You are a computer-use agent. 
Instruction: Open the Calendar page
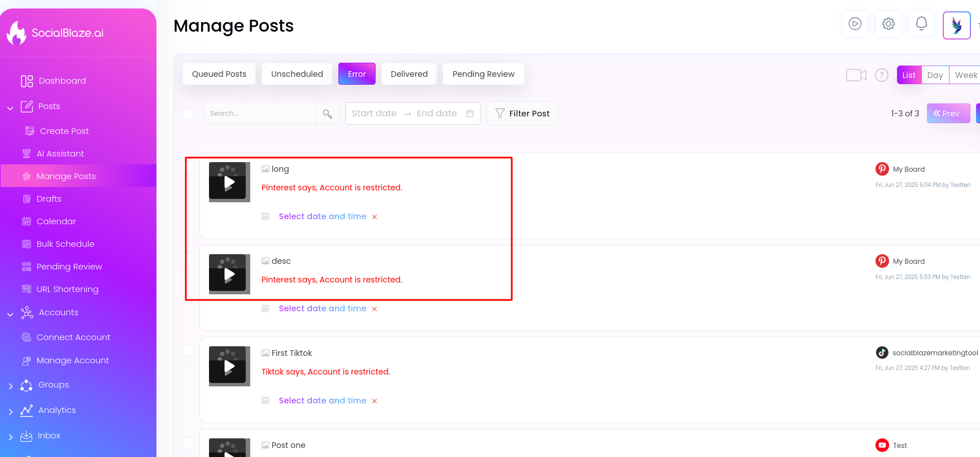click(x=56, y=221)
